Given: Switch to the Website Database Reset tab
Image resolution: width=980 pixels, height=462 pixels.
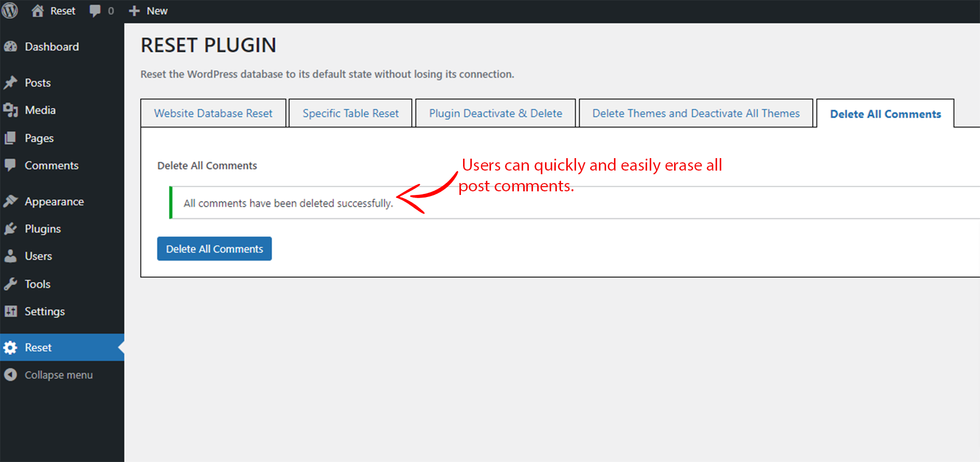Looking at the screenshot, I should pyautogui.click(x=213, y=113).
